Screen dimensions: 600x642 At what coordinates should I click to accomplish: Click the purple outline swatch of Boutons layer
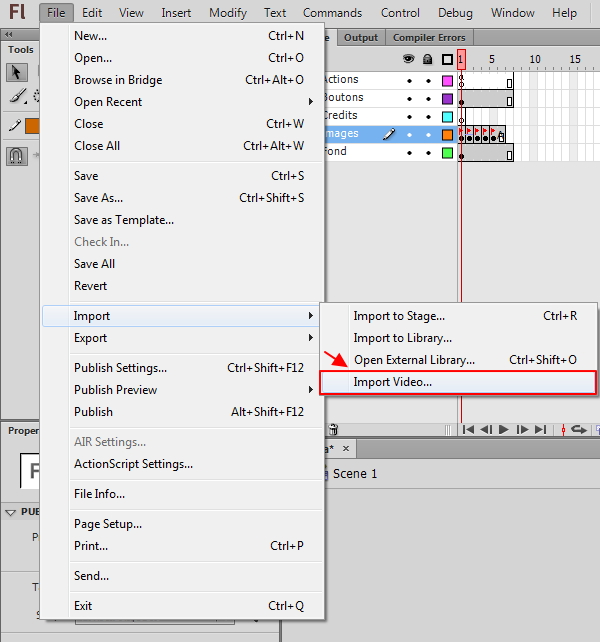coord(447,99)
